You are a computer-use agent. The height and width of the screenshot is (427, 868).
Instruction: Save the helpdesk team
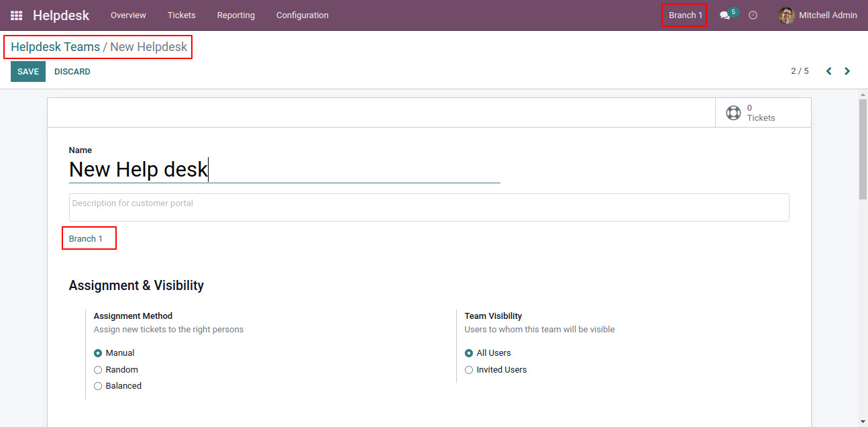(28, 72)
